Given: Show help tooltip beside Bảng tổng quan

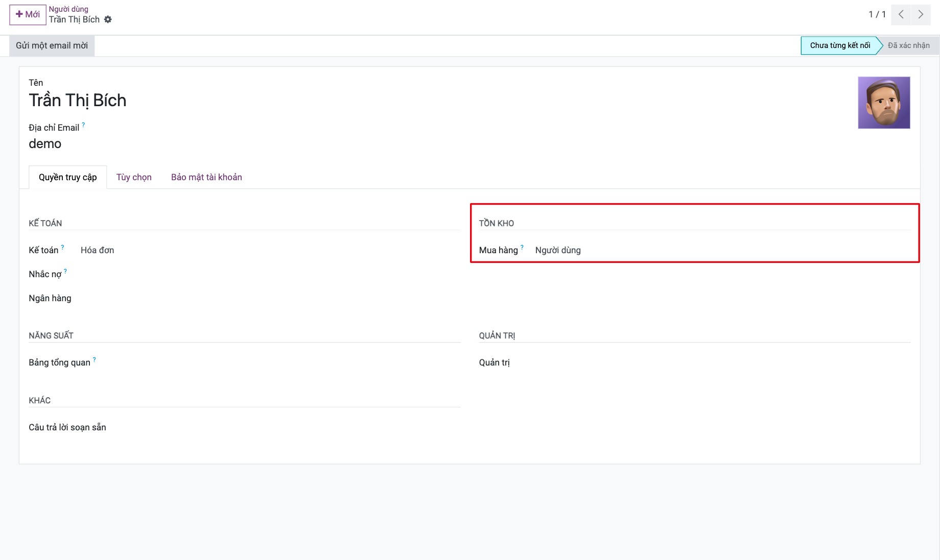Looking at the screenshot, I should click(x=94, y=359).
